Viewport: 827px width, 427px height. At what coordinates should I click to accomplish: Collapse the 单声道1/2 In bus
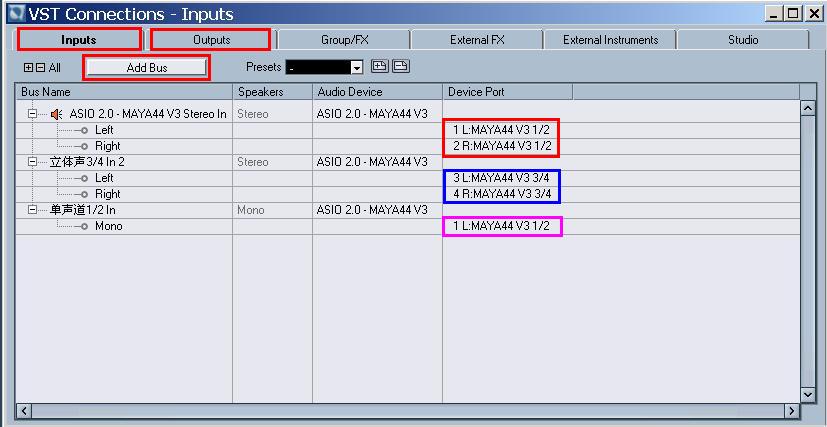[x=33, y=210]
